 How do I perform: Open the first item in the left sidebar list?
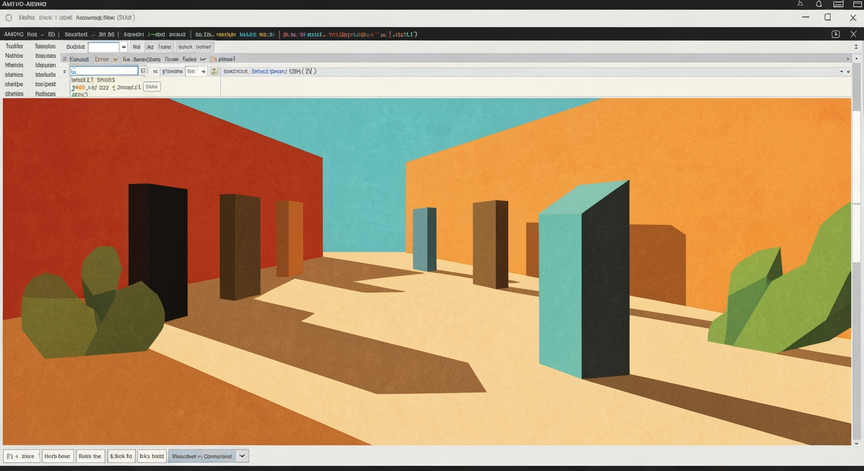coord(14,46)
